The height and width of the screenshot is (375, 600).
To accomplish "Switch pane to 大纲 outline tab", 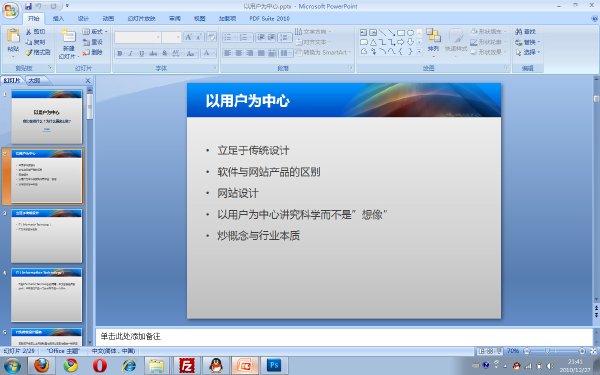I will click(34, 80).
